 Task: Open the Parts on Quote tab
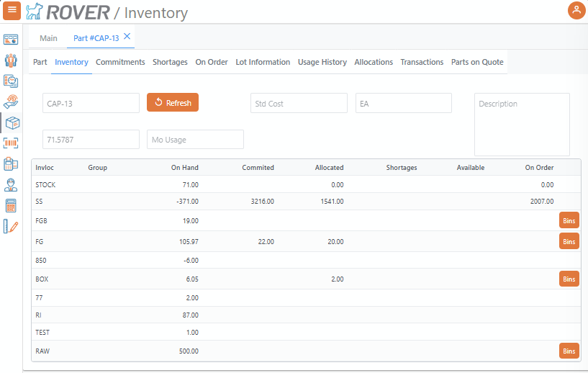tap(477, 63)
